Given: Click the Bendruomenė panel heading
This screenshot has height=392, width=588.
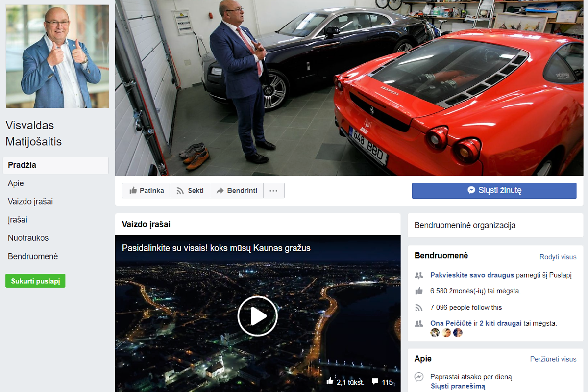Looking at the screenshot, I should click(x=441, y=256).
